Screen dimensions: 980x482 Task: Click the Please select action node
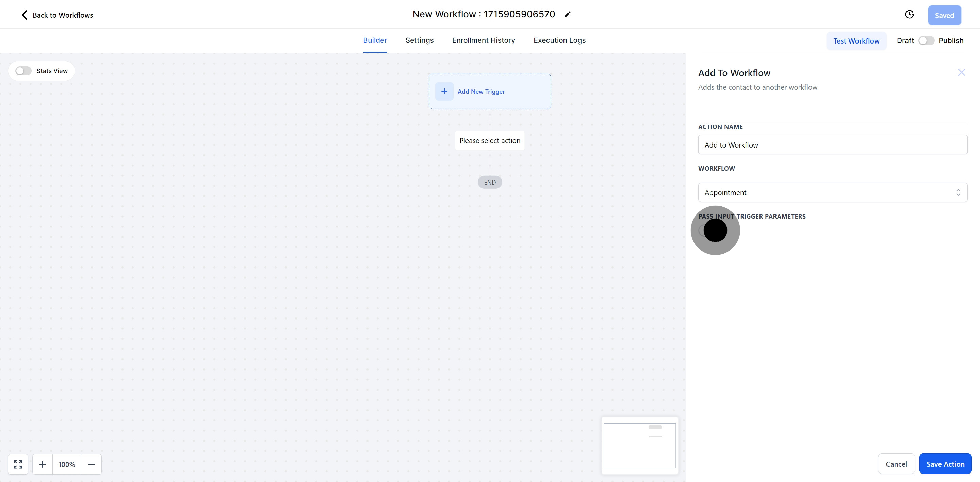490,141
